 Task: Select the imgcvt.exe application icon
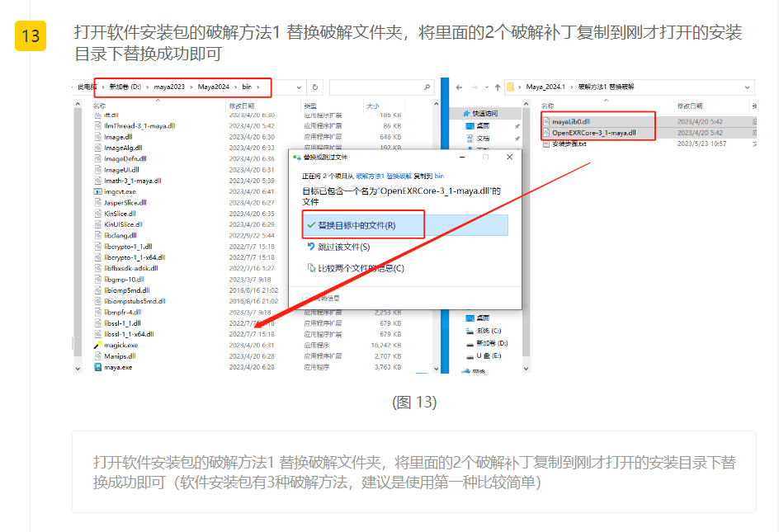coord(98,191)
